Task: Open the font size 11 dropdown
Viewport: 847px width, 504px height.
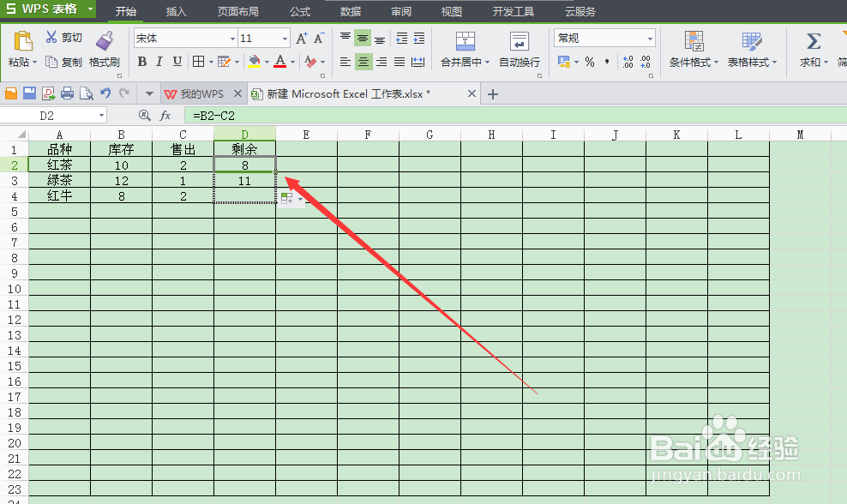Action: point(285,39)
